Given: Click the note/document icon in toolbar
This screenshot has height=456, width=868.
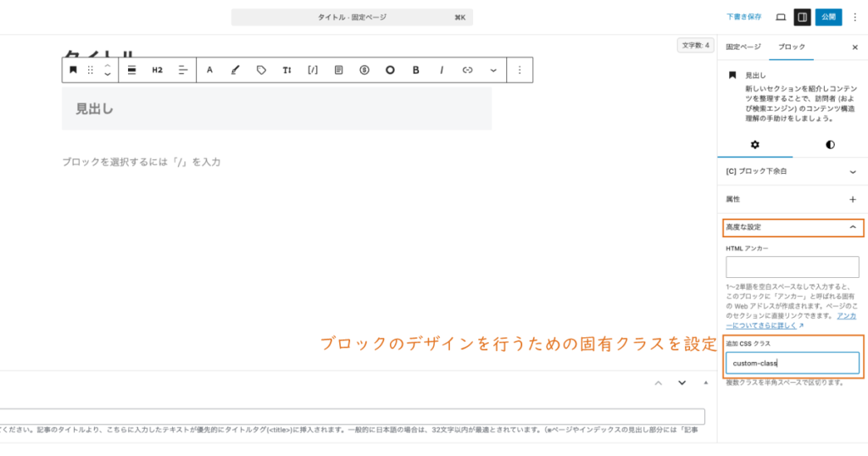Looking at the screenshot, I should point(338,70).
